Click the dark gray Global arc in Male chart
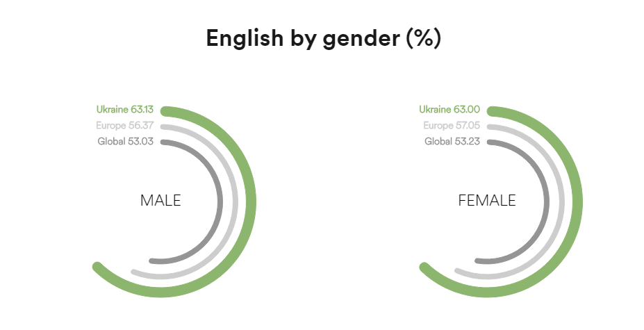This screenshot has width=644, height=330. pyautogui.click(x=220, y=201)
